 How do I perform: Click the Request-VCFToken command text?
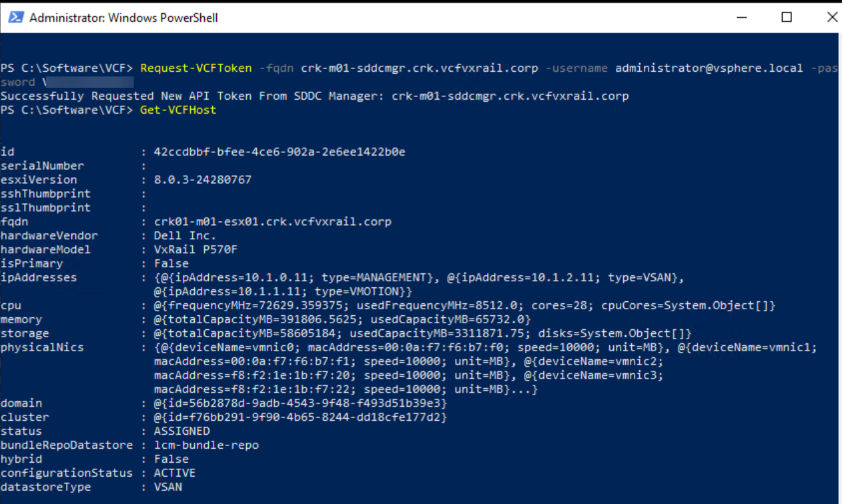(x=196, y=68)
